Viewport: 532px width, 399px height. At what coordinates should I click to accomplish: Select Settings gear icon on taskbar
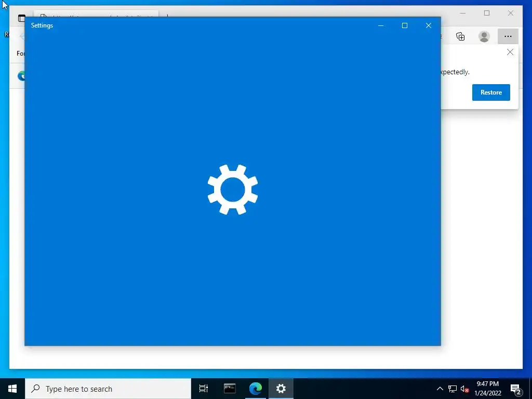click(281, 389)
